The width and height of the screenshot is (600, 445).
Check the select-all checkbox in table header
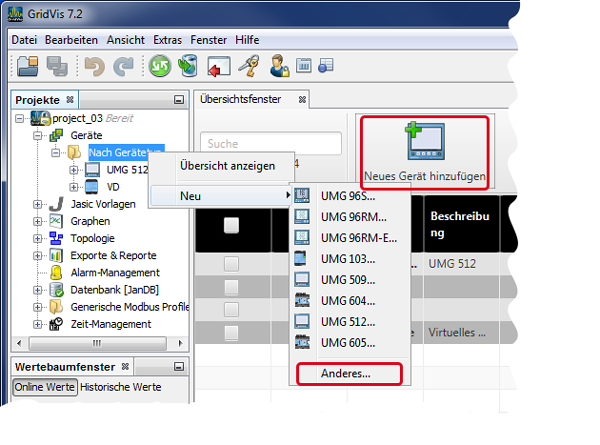tap(231, 226)
